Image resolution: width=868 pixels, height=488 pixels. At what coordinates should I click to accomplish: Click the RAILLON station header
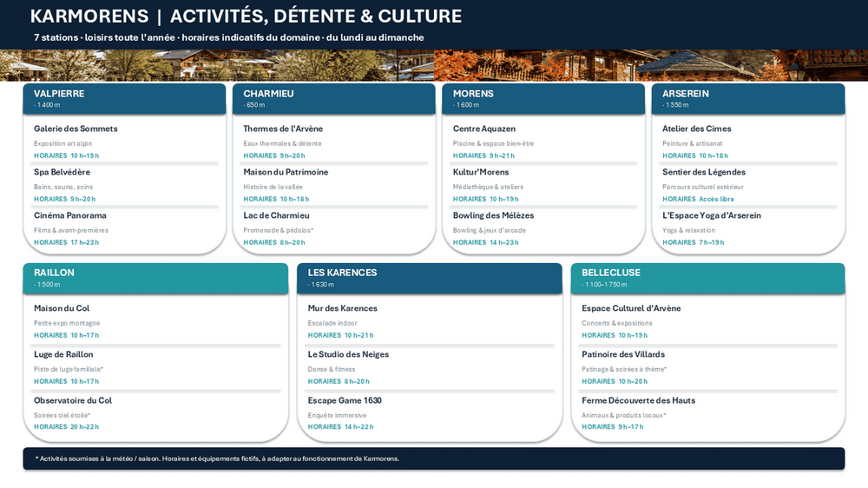(155, 278)
